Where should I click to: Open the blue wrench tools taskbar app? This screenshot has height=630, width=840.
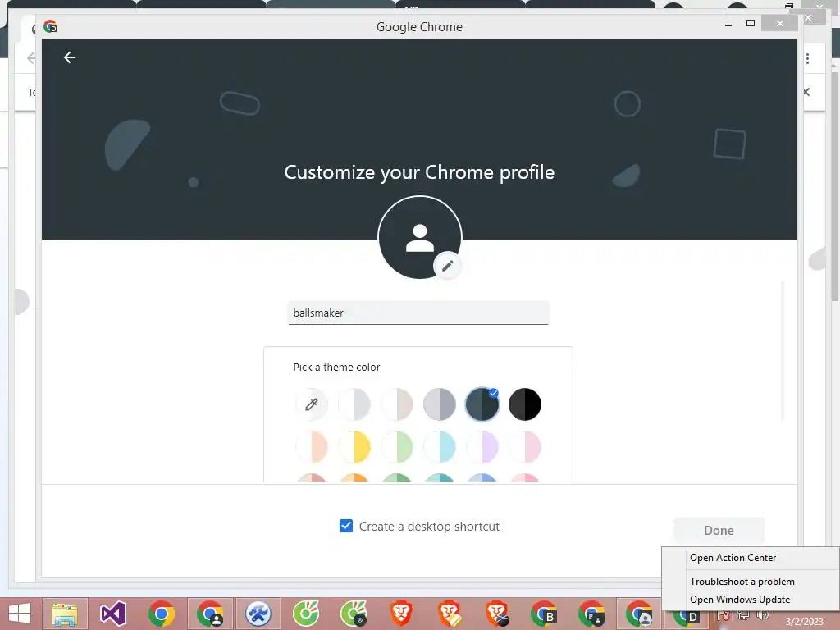click(x=258, y=614)
